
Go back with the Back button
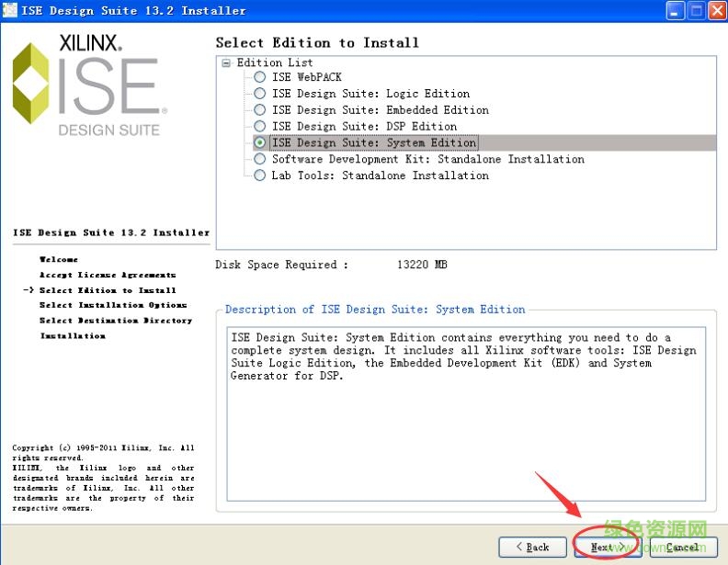click(532, 547)
